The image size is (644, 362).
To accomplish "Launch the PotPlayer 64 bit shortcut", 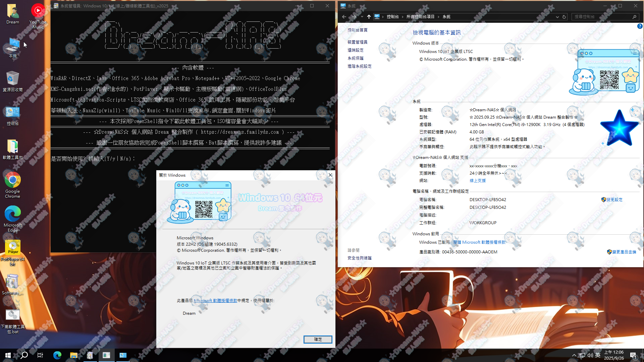I will pos(12,249).
